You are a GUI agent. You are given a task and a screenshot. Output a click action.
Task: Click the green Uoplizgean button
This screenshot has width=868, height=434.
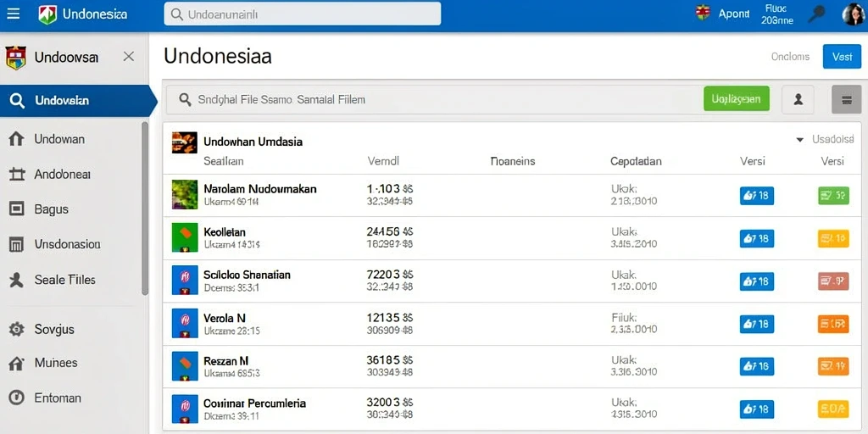coord(737,99)
